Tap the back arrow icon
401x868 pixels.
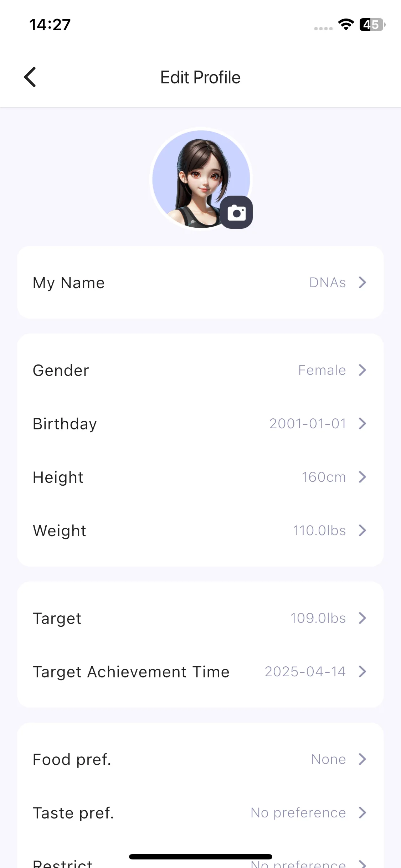[x=30, y=77]
